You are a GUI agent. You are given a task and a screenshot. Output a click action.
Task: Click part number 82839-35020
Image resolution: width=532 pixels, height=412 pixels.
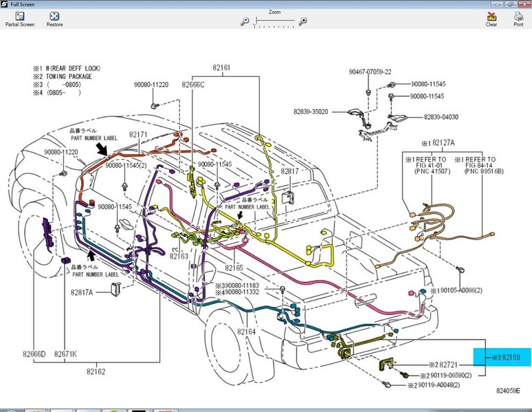[x=311, y=111]
